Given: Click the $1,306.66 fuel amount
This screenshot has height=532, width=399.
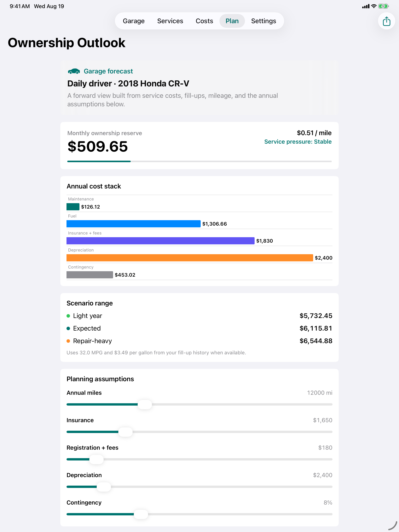Looking at the screenshot, I should coord(215,224).
